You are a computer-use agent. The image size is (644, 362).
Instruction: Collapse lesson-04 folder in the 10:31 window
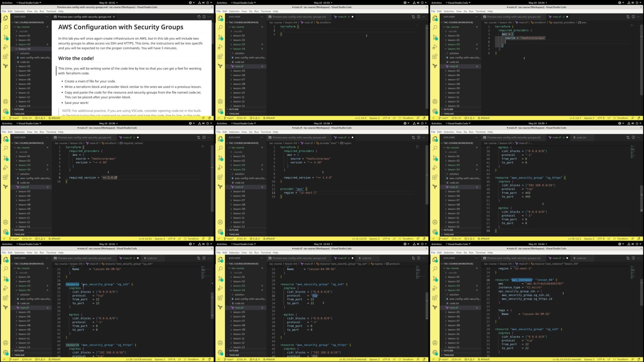tap(24, 49)
